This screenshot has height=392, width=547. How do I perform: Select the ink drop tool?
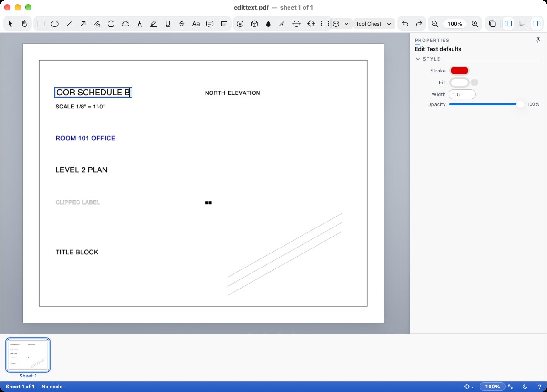coord(268,24)
